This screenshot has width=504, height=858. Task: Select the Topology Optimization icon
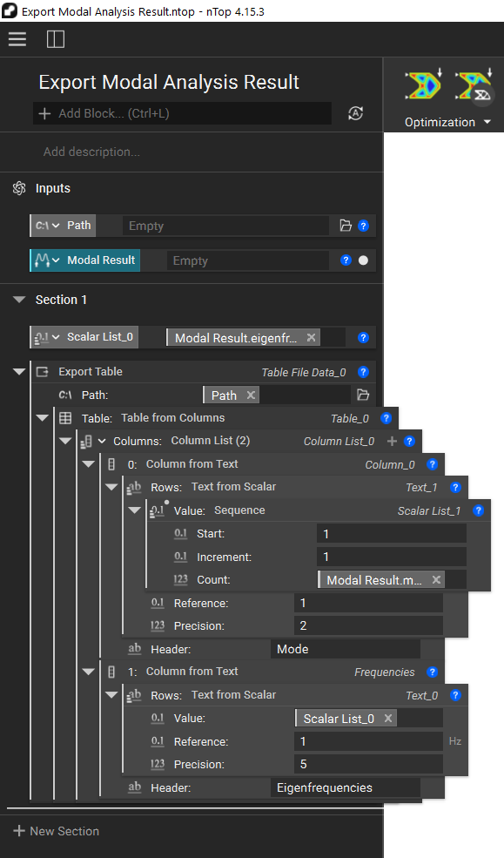point(423,86)
